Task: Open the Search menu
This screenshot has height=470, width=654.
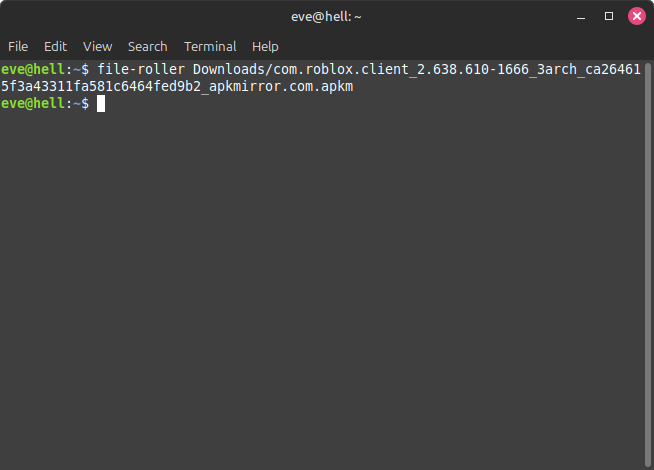Action: coord(147,46)
